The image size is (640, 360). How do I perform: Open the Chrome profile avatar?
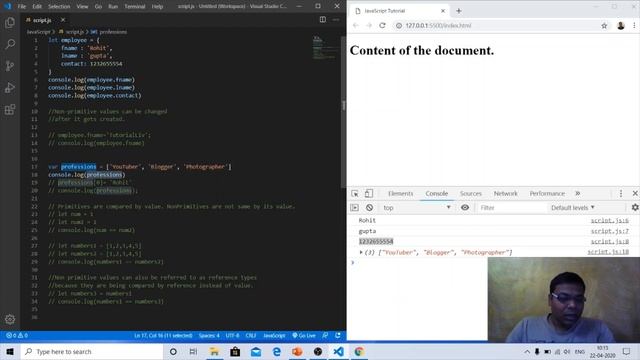coord(621,26)
